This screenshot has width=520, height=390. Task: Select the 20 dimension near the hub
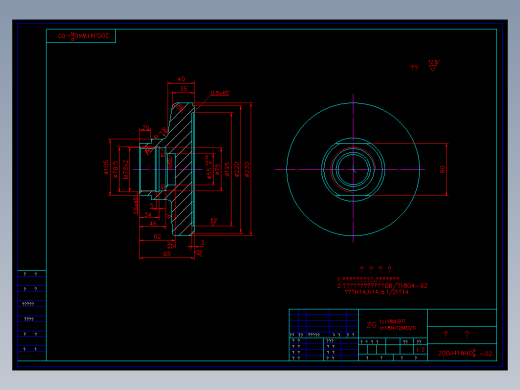146,127
